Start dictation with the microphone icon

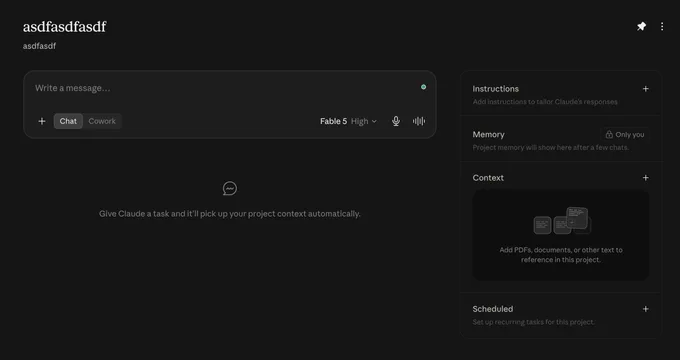coord(396,121)
